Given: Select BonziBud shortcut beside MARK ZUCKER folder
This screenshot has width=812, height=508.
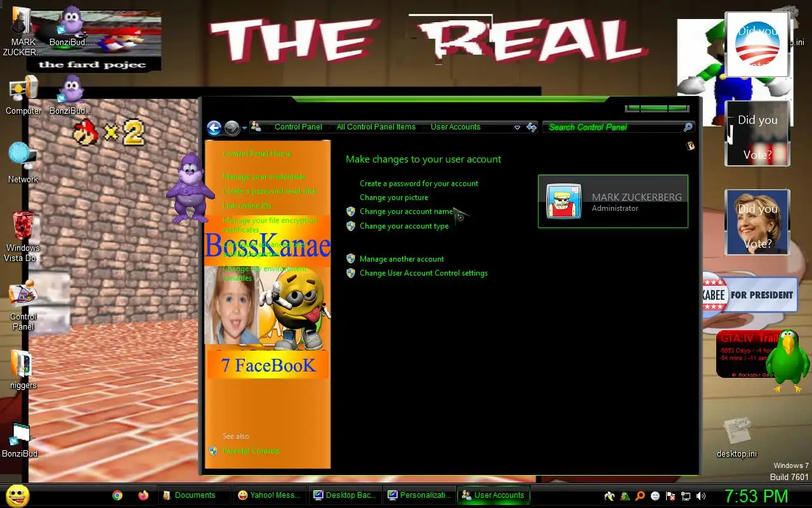Looking at the screenshot, I should point(70,27).
